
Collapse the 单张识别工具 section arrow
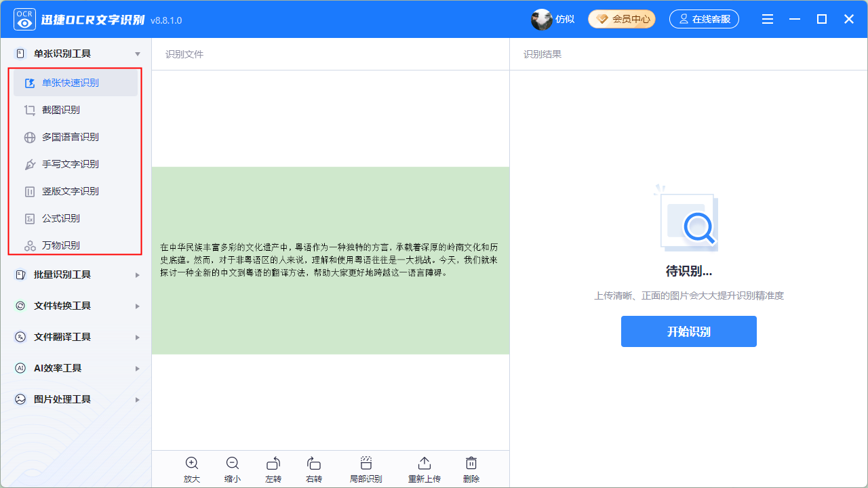138,54
